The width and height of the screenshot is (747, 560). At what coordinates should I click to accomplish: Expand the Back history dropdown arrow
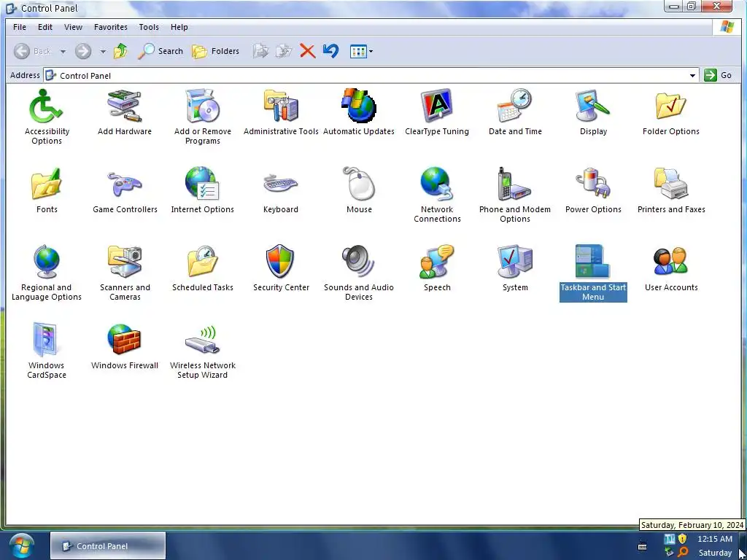coord(63,51)
